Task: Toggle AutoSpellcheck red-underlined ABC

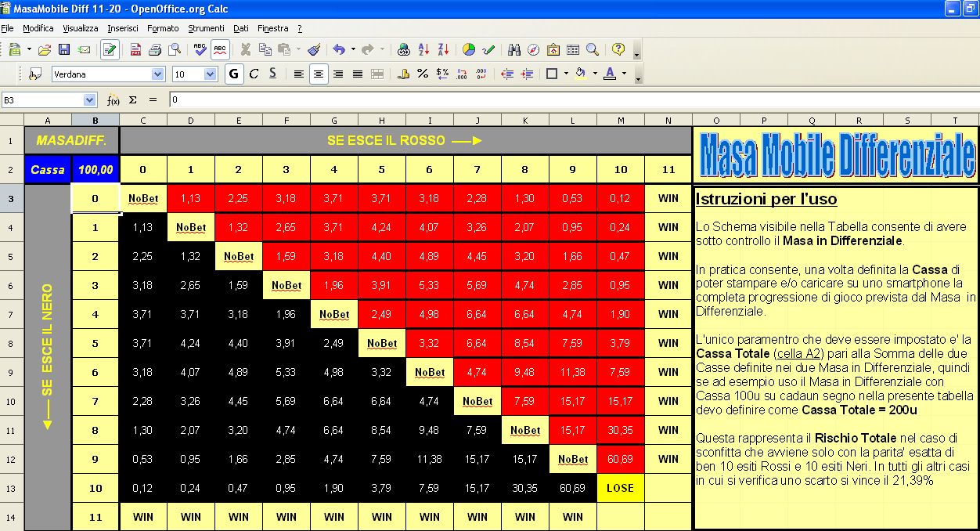Action: coord(220,49)
